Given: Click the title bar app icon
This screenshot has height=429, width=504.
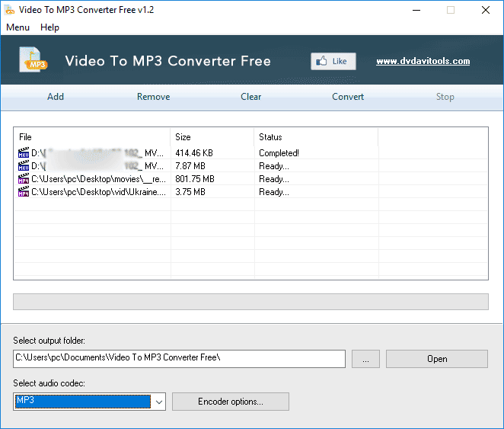Looking at the screenshot, I should (x=10, y=10).
